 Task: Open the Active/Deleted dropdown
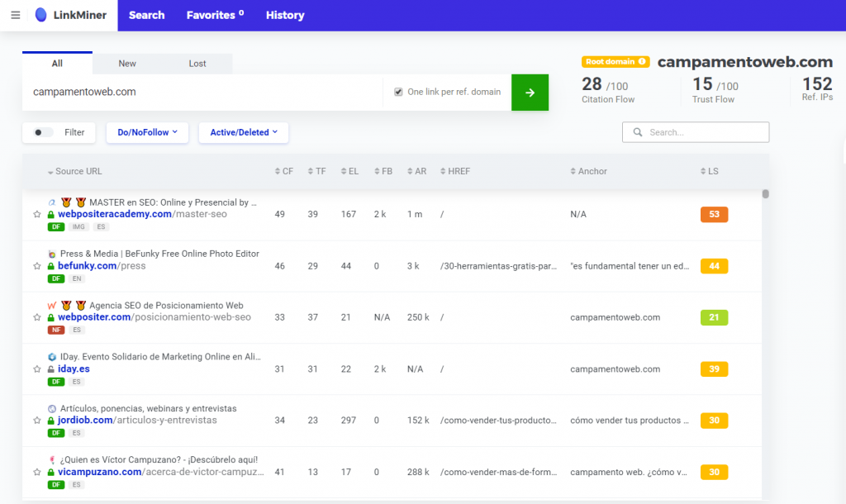[244, 132]
